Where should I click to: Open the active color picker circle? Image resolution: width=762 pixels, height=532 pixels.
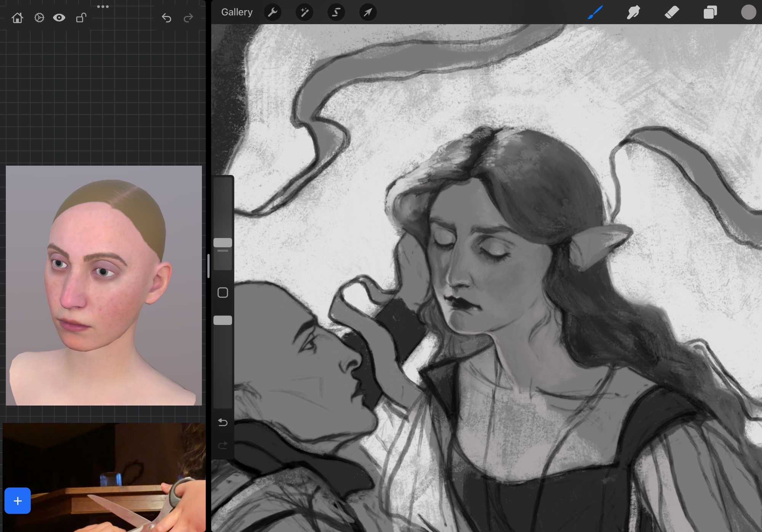tap(748, 12)
